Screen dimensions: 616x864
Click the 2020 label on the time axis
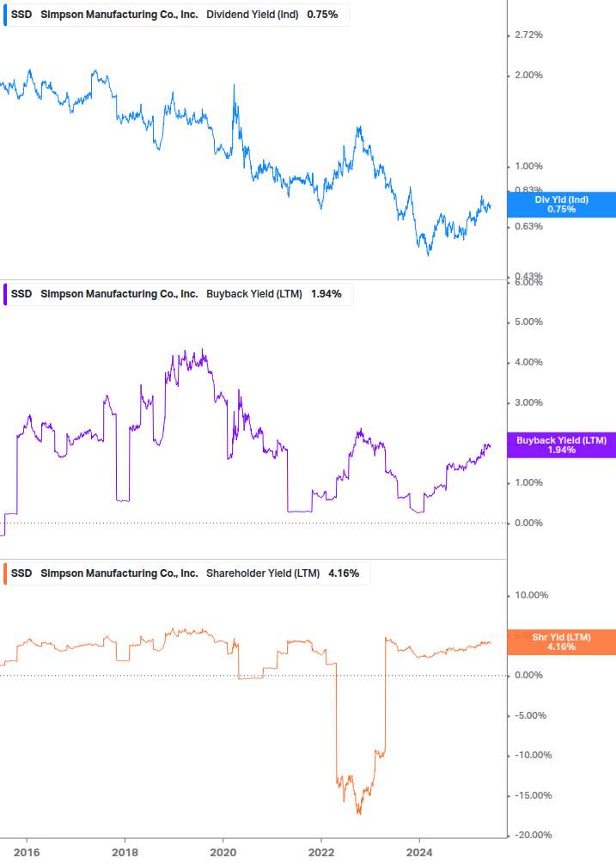coord(223,853)
